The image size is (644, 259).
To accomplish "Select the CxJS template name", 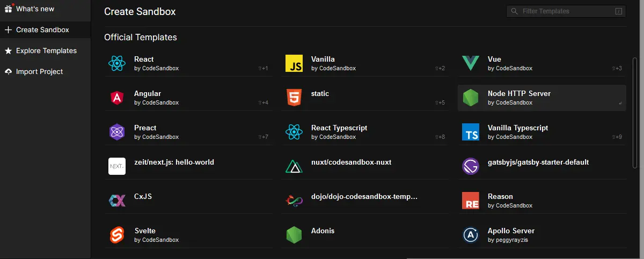I will [143, 197].
